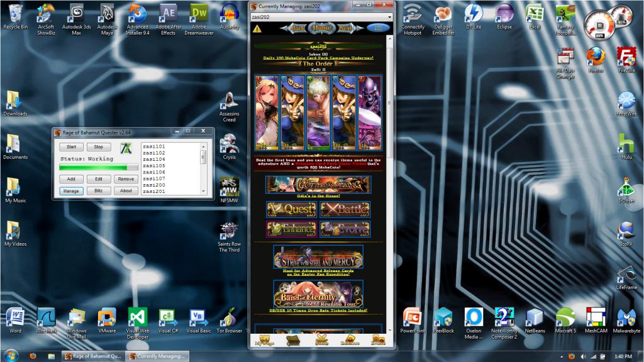The height and width of the screenshot is (362, 644).
Task: Open NFSMW desktop shortcut
Action: point(229,190)
